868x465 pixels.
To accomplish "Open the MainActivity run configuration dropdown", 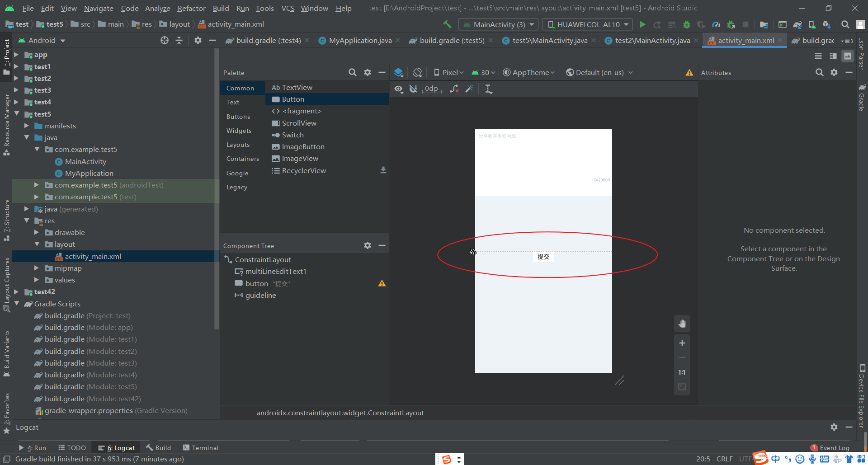I will click(x=498, y=24).
